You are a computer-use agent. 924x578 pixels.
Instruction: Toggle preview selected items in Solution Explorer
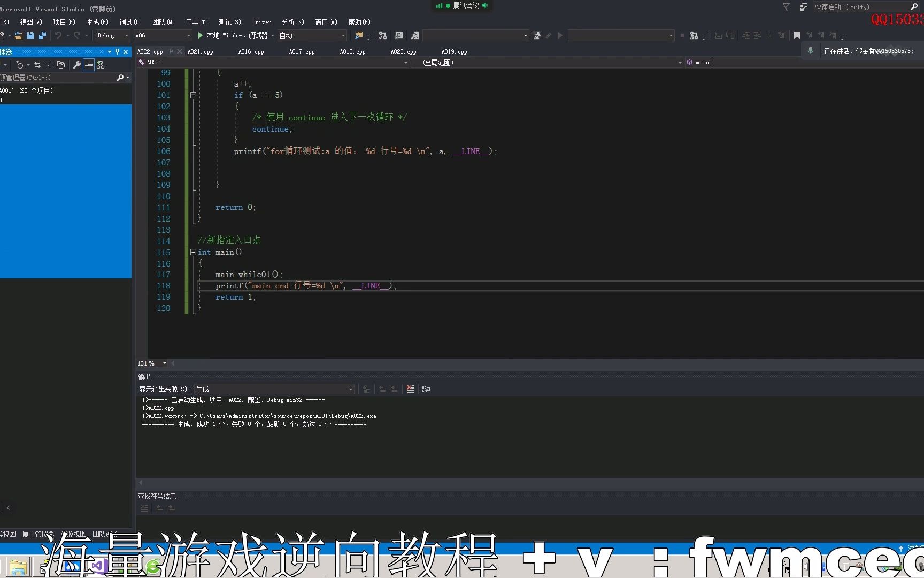89,65
